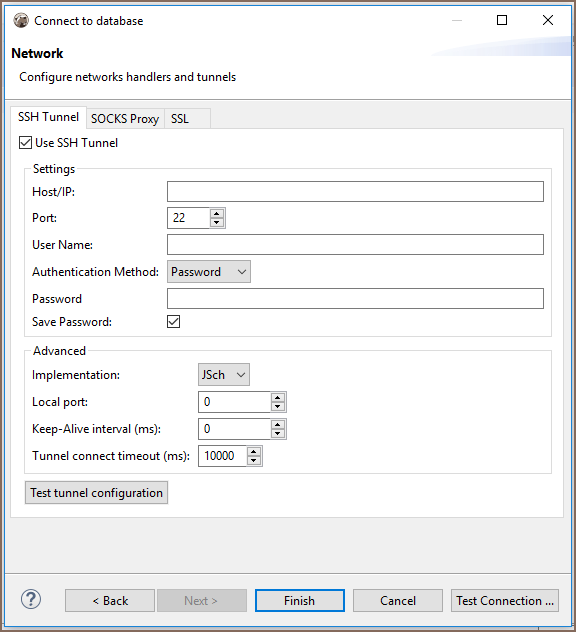The width and height of the screenshot is (576, 632).
Task: Go back with the Back button
Action: (110, 601)
